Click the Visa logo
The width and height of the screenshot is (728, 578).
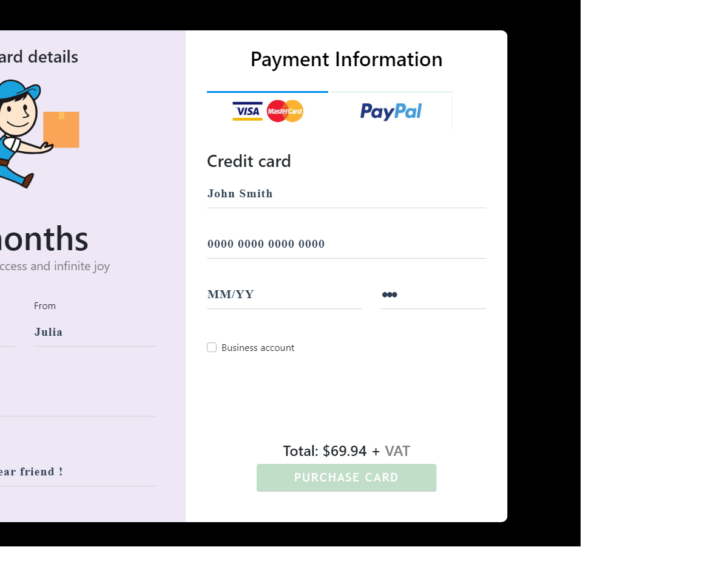tap(248, 111)
